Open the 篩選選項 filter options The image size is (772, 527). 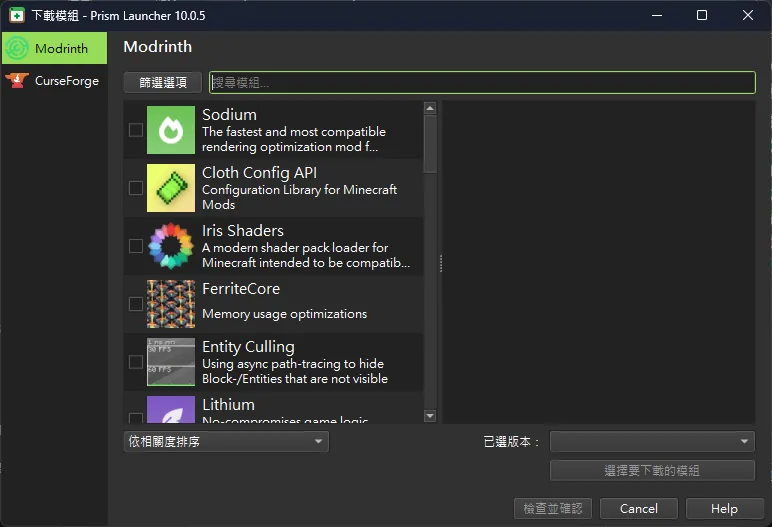(163, 82)
